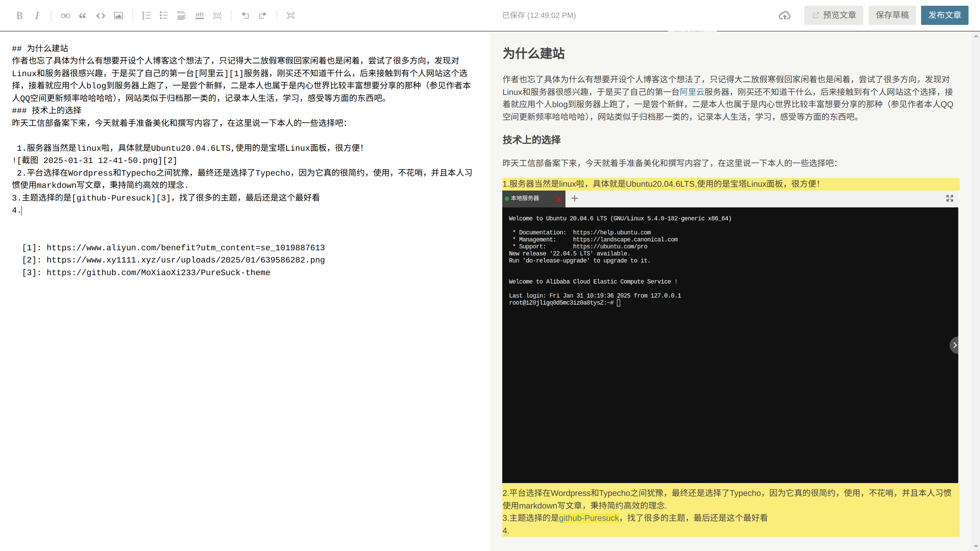
Task: Apply italic formatting from the toolbar
Action: pyautogui.click(x=37, y=15)
